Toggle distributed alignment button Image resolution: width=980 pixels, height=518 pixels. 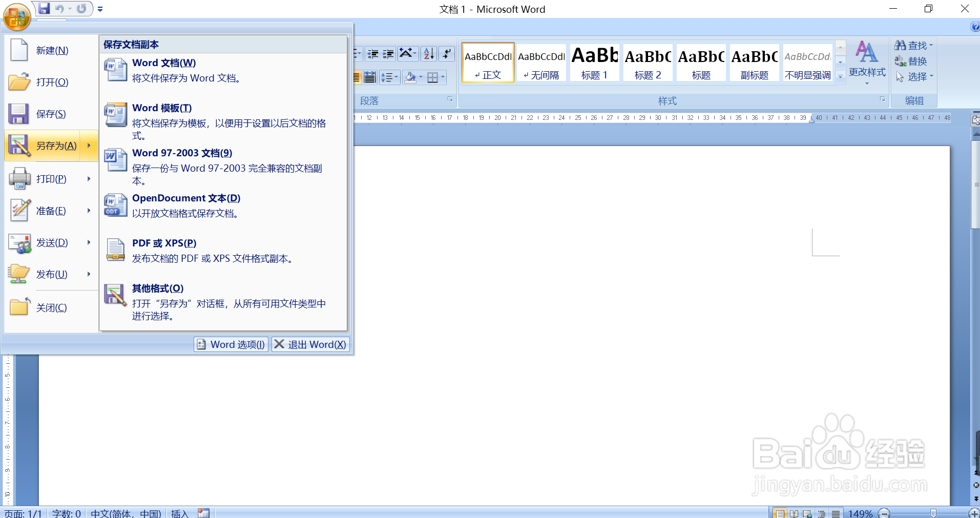pyautogui.click(x=370, y=77)
